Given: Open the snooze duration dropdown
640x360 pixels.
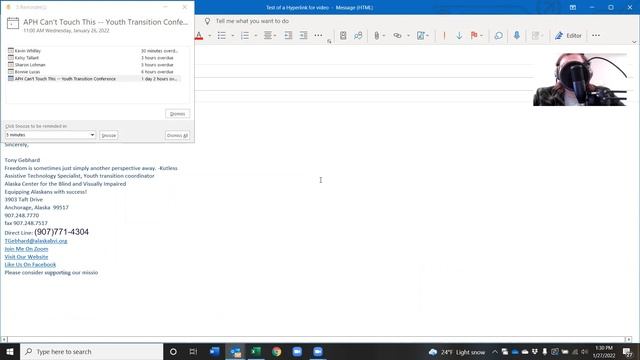Looking at the screenshot, I should tap(92, 135).
